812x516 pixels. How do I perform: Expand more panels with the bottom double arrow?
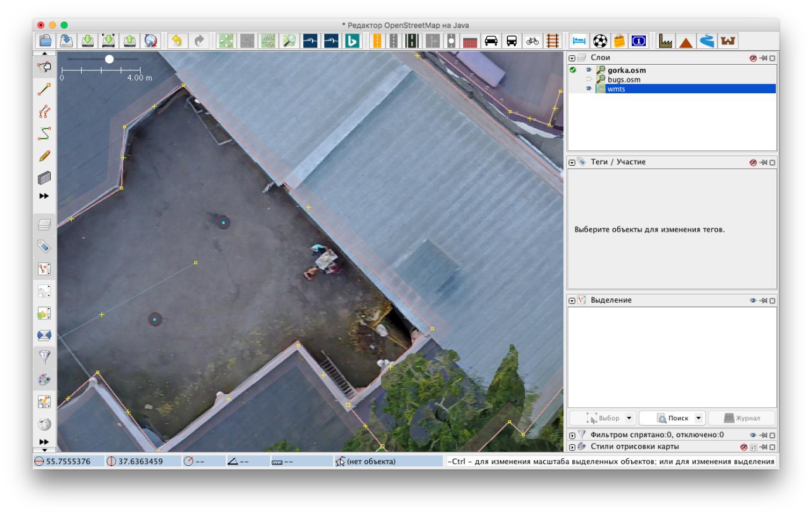tap(44, 442)
